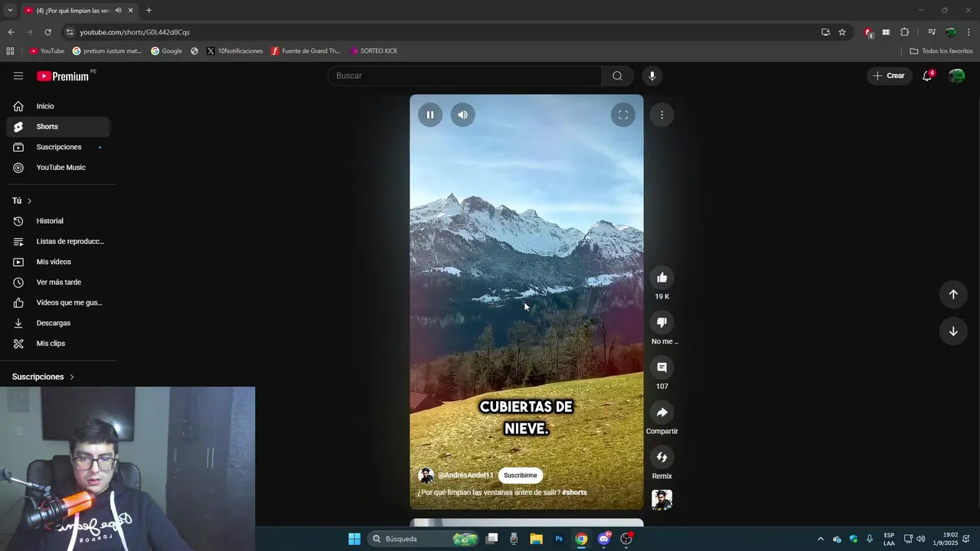Open Ver más tarde in the sidebar
The height and width of the screenshot is (551, 980).
[58, 282]
